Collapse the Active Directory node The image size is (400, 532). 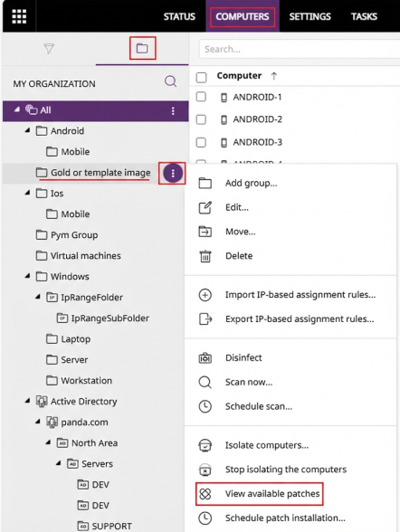coord(27,401)
